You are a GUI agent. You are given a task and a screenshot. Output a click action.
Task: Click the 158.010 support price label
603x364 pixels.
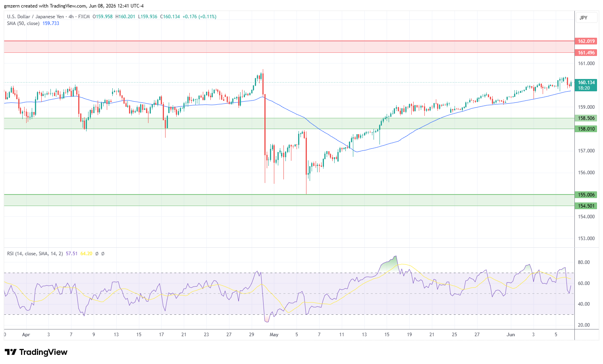point(586,129)
